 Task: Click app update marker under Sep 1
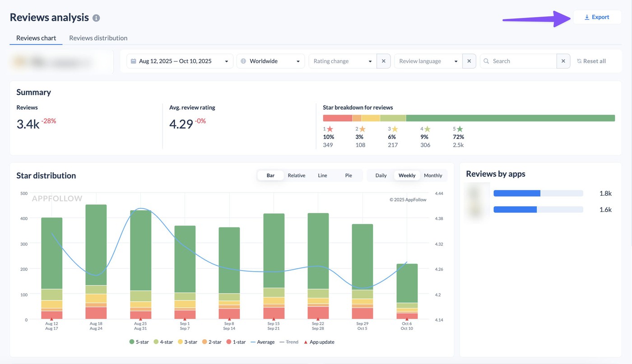tap(185, 319)
